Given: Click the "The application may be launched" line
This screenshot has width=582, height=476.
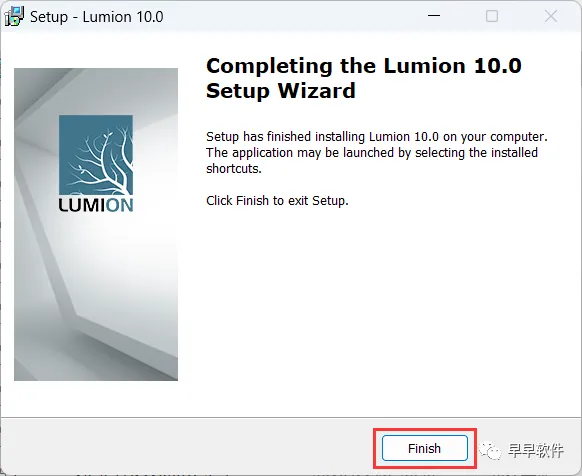Looking at the screenshot, I should click(372, 153).
